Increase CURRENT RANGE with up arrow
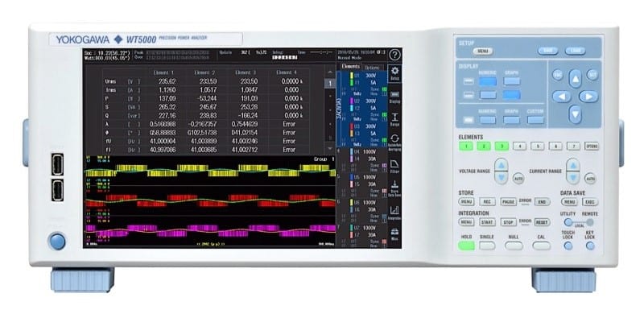The height and width of the screenshot is (318, 644). [x=573, y=165]
